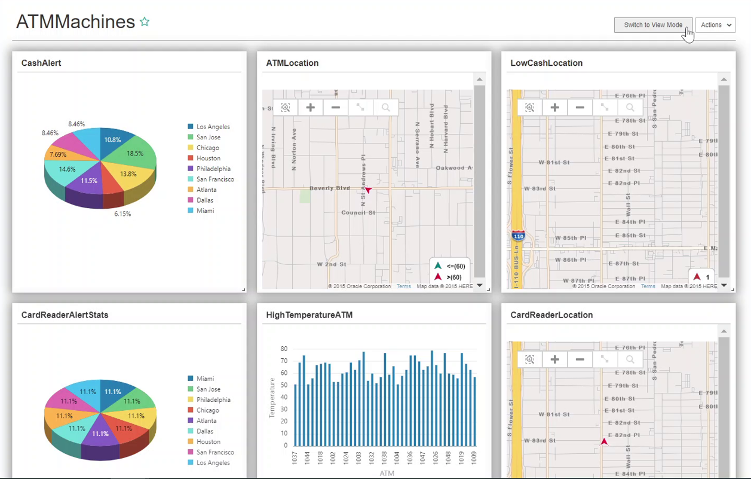Screen dimensions: 752x480
Task: Select San Jose legend entry in CashAlert
Action: pos(208,137)
